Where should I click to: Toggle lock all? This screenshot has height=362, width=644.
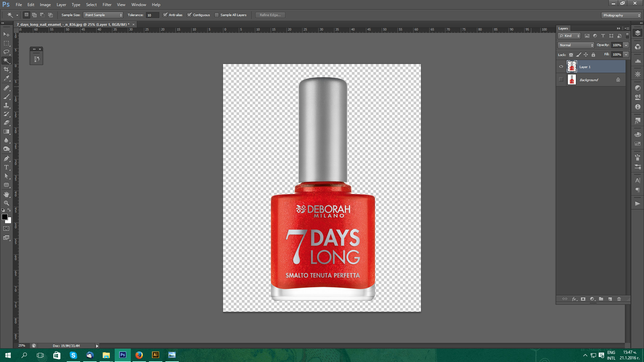pyautogui.click(x=593, y=55)
